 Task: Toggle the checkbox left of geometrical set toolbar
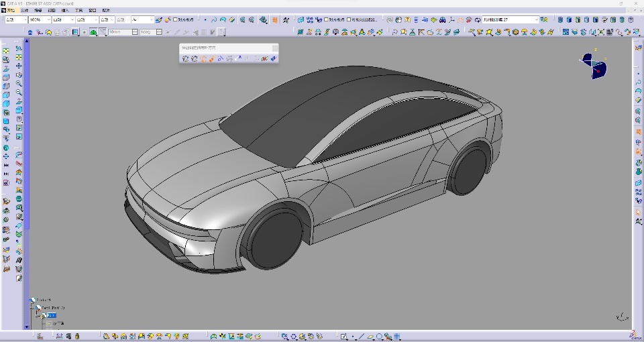pyautogui.click(x=327, y=20)
